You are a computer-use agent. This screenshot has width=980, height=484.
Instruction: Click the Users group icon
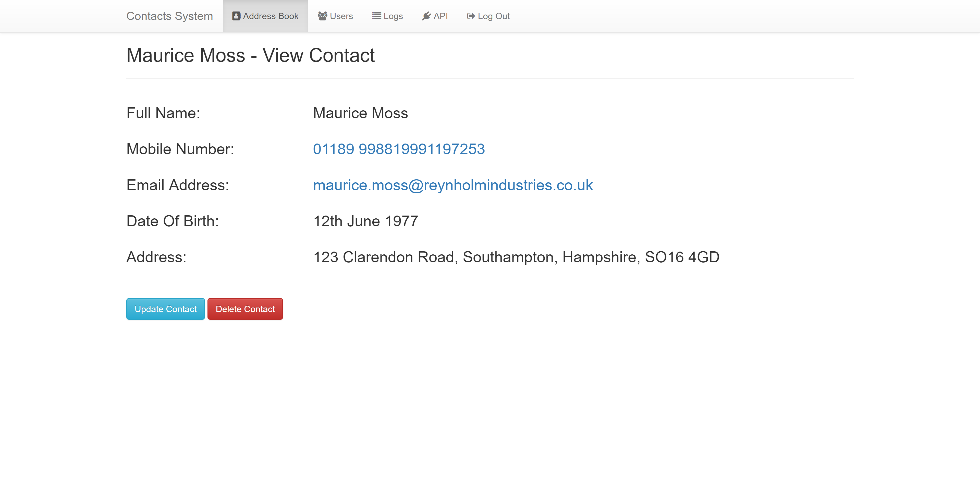[323, 16]
